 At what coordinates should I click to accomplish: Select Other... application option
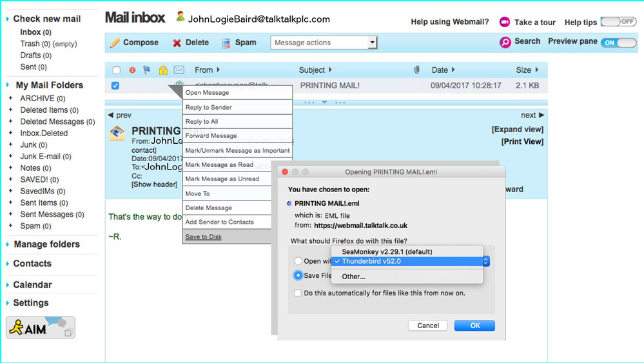pyautogui.click(x=407, y=277)
